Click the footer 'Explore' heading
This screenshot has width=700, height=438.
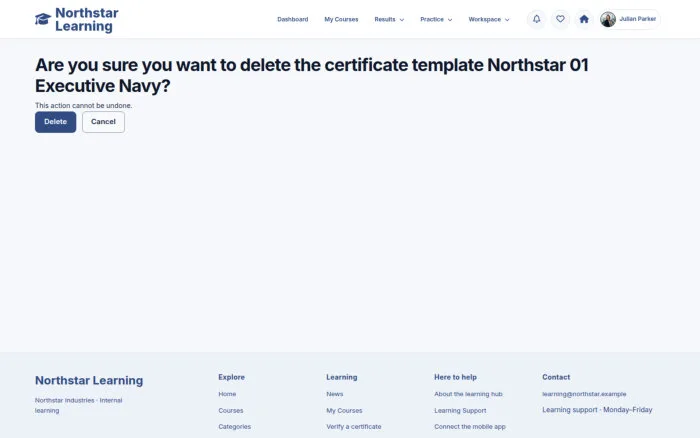pyautogui.click(x=231, y=377)
